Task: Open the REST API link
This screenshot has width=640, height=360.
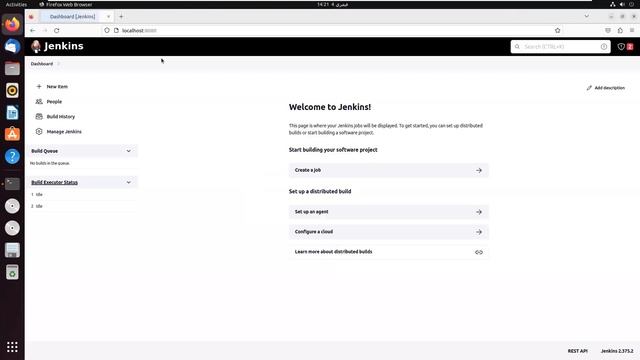Action: [578, 351]
